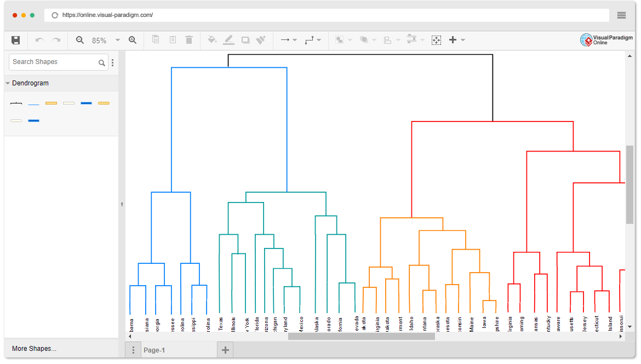The image size is (641, 364).
Task: Select the yellow dendrogram node shape
Action: coord(51,103)
